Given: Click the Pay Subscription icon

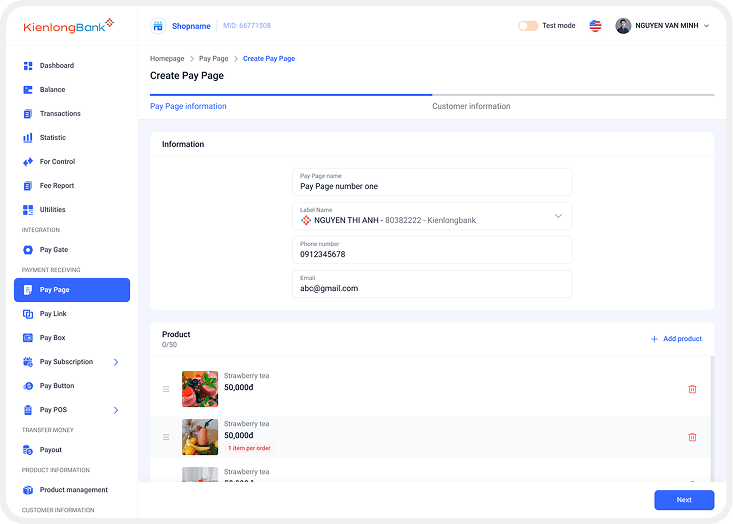Looking at the screenshot, I should click(x=28, y=362).
